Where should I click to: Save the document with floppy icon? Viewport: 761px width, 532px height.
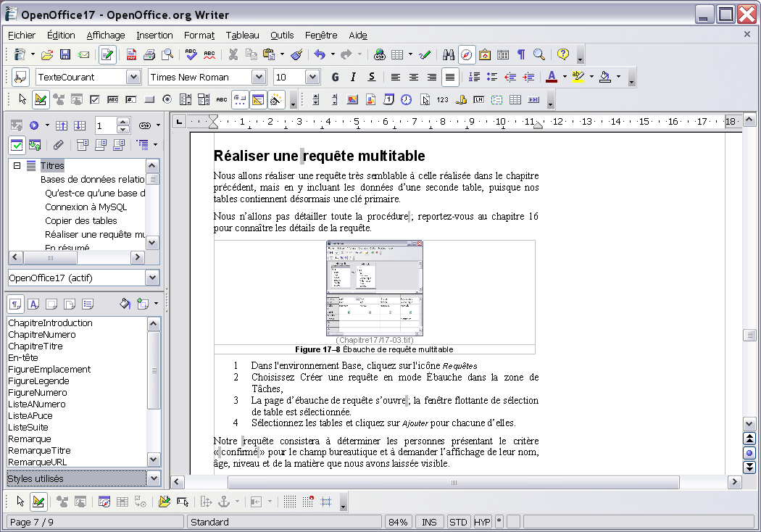pos(65,55)
